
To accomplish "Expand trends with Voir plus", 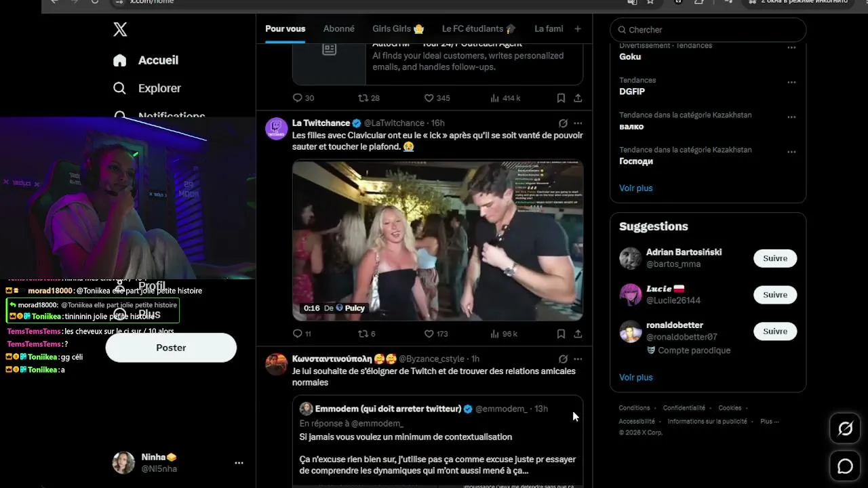I will point(636,188).
